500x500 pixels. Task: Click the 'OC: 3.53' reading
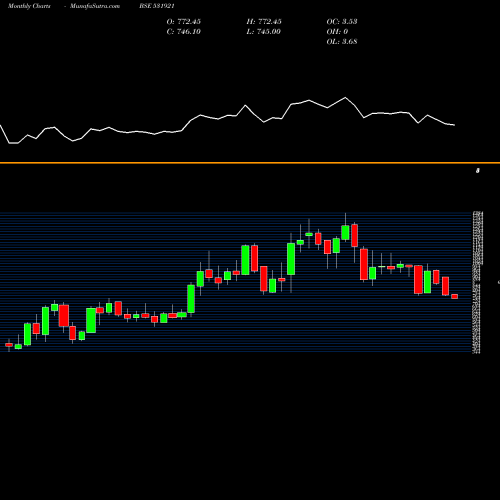click(342, 22)
